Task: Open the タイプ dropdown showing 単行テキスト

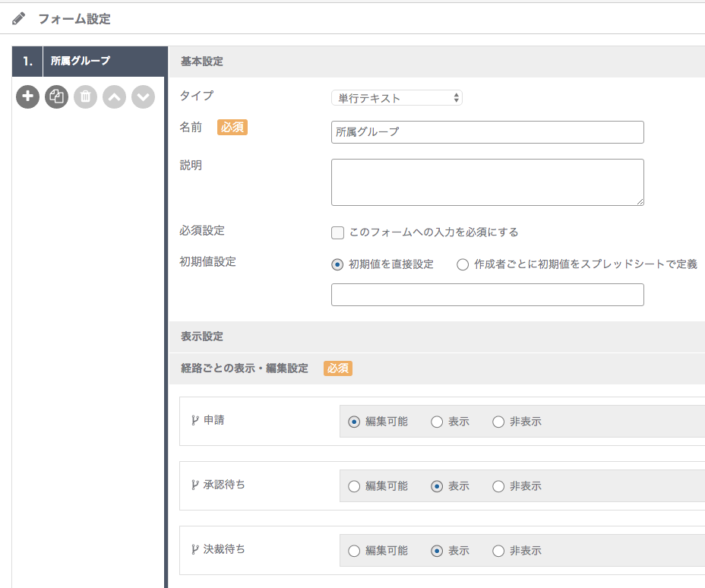Action: 397,98
